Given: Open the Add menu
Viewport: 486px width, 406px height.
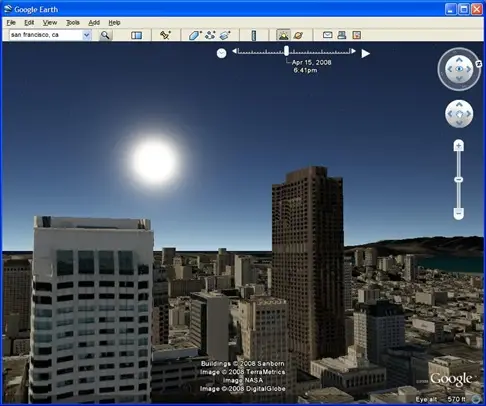Looking at the screenshot, I should 94,23.
